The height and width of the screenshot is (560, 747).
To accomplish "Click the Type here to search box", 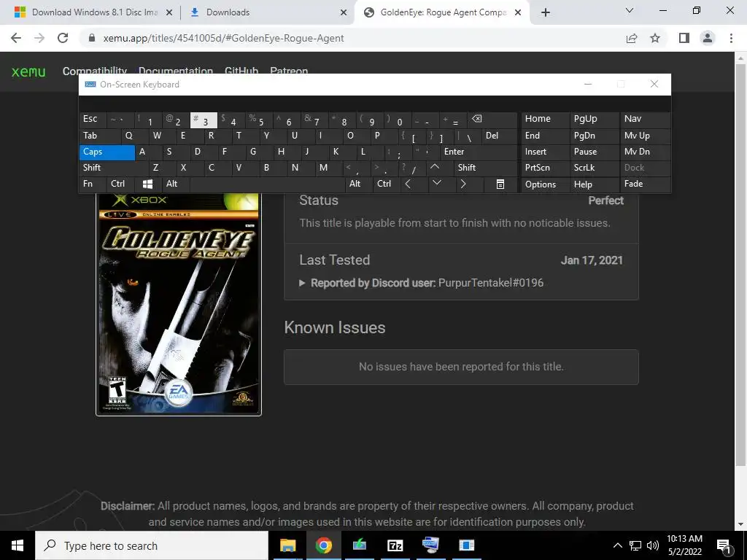I will (152, 545).
